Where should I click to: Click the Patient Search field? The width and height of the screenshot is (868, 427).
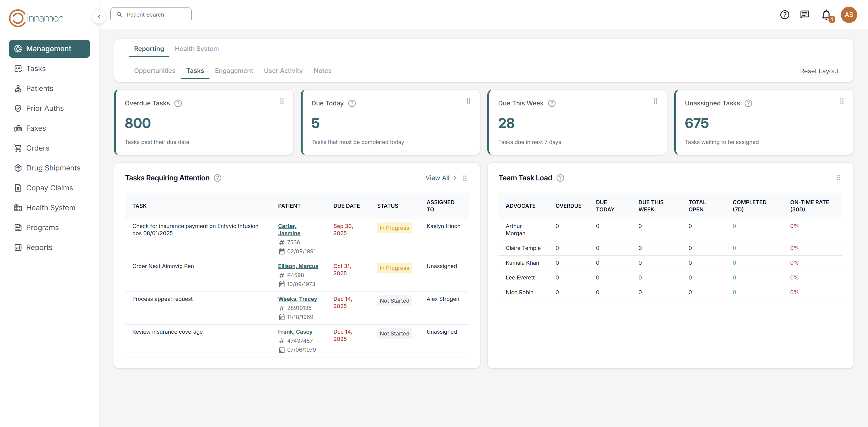(x=151, y=15)
